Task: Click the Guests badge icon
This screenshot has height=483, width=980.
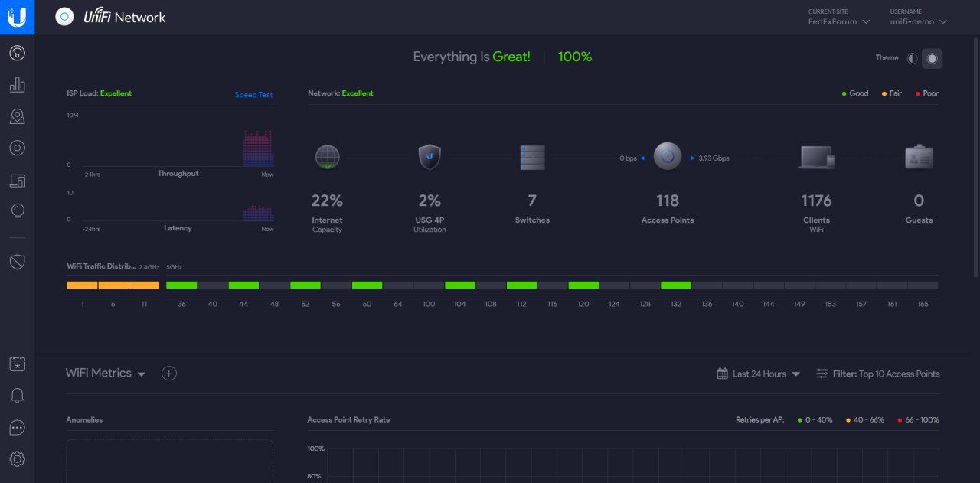Action: [x=919, y=158]
